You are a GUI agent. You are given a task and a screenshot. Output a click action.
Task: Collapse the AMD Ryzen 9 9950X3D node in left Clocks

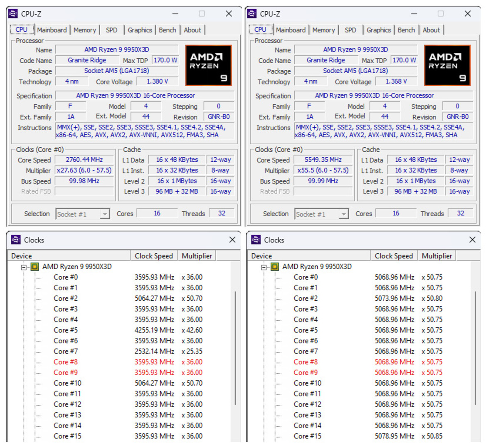click(24, 267)
